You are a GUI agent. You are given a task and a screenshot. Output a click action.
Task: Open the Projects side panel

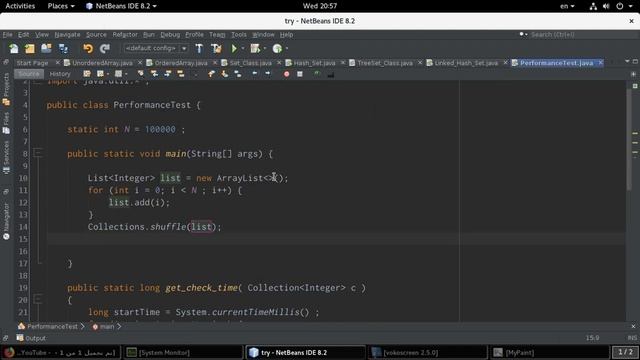point(6,90)
